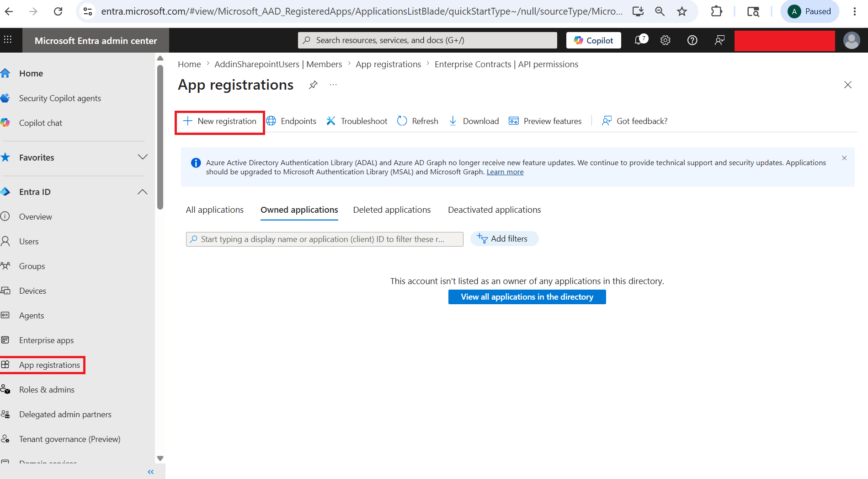
Task: Open Enterprise Contracts | API permissions breadcrumb
Action: click(506, 65)
